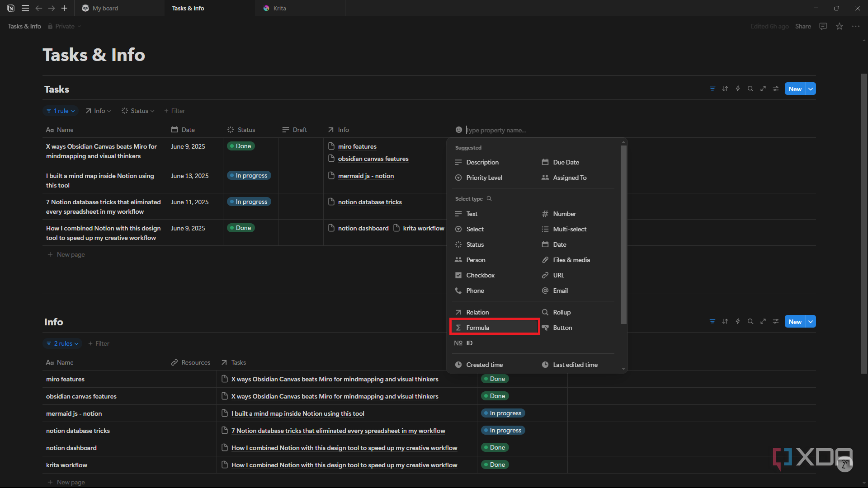868x488 pixels.
Task: Click the Tasks database filter icon
Action: [712, 89]
